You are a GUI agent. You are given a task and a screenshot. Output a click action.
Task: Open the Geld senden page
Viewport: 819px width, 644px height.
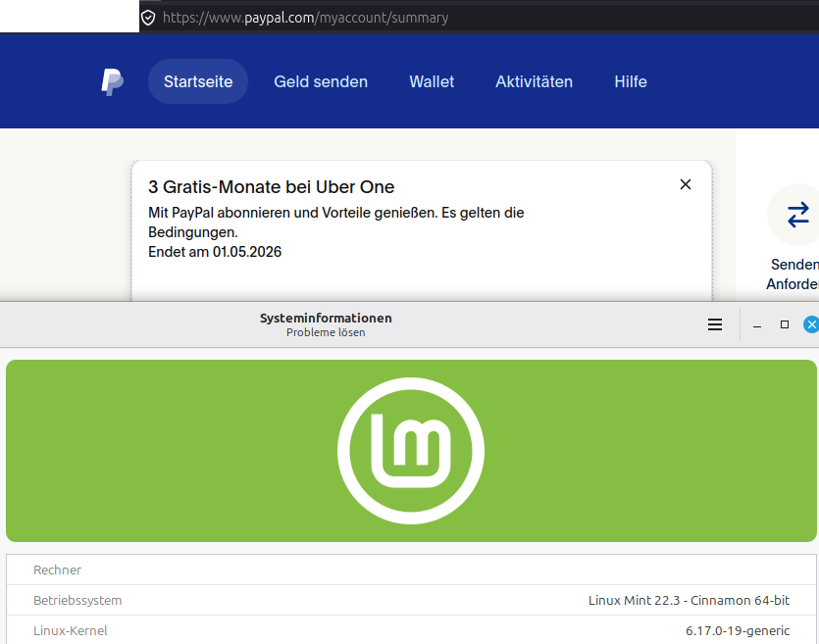(321, 81)
